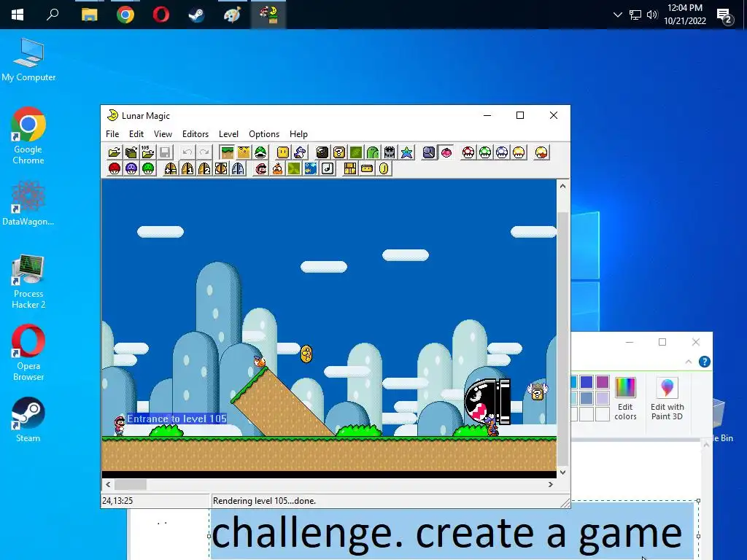Click the redo arrow icon
The image size is (747, 560).
(x=204, y=152)
